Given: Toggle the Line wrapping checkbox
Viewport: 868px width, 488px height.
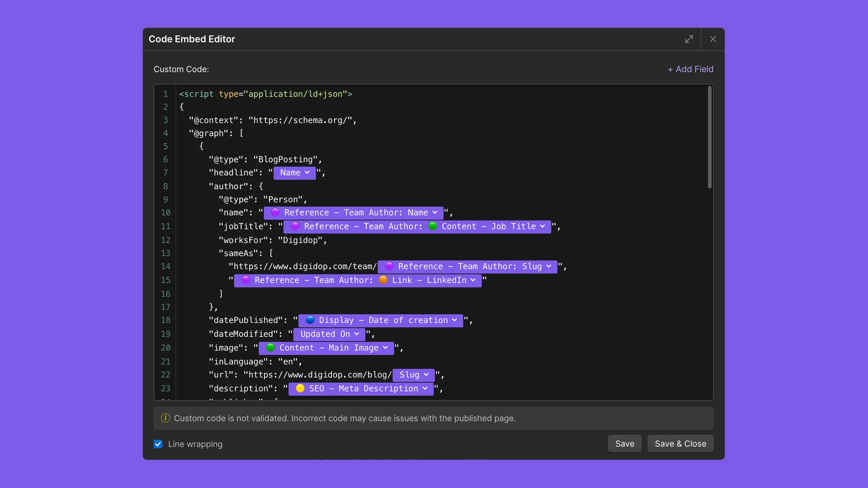Looking at the screenshot, I should pos(158,444).
